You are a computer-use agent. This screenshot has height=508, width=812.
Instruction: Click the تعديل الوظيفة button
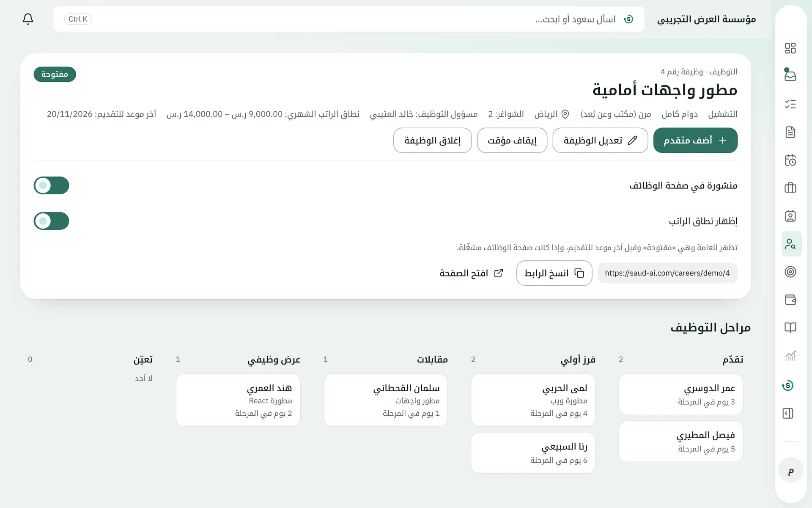click(600, 140)
